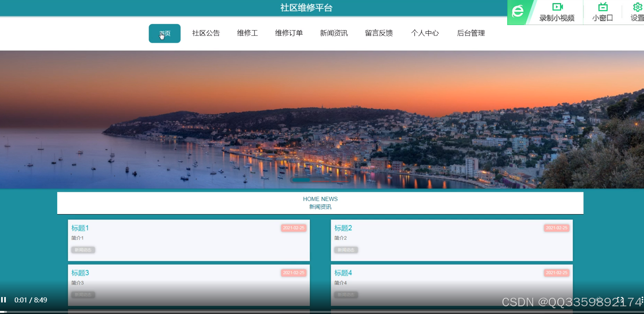This screenshot has height=314, width=644.
Task: Open the 维修工 menu item
Action: [247, 33]
